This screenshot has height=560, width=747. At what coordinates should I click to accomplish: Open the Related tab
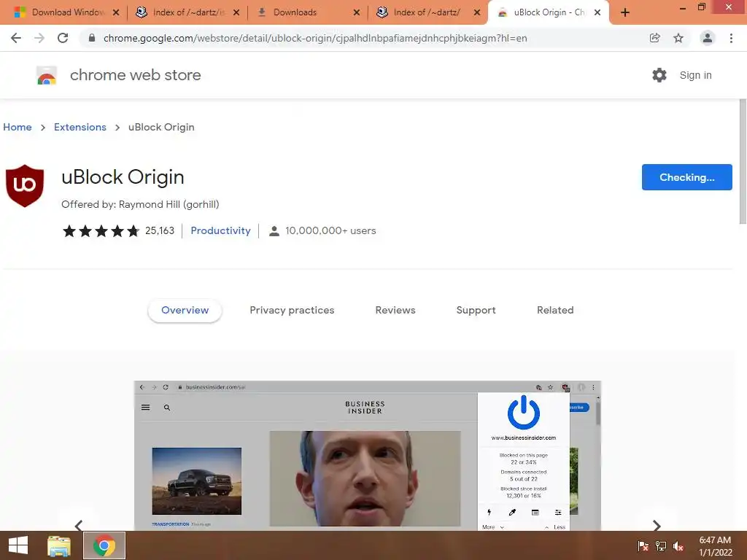coord(555,311)
